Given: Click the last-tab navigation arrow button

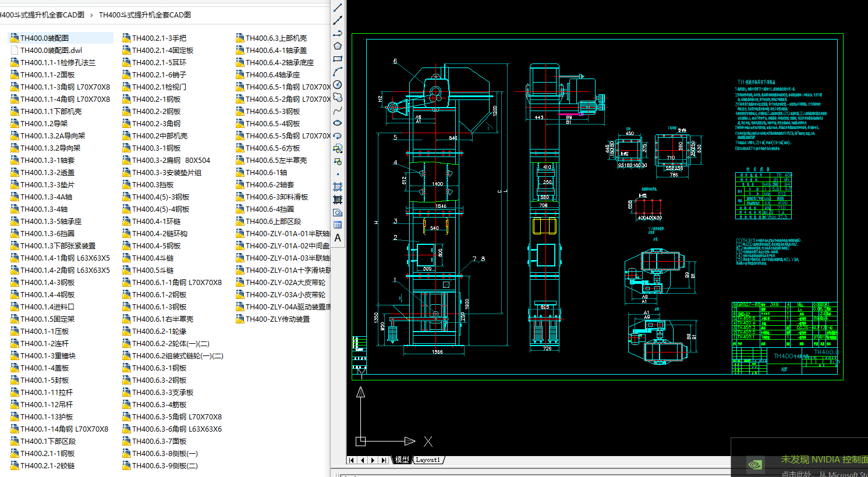Looking at the screenshot, I should [384, 460].
